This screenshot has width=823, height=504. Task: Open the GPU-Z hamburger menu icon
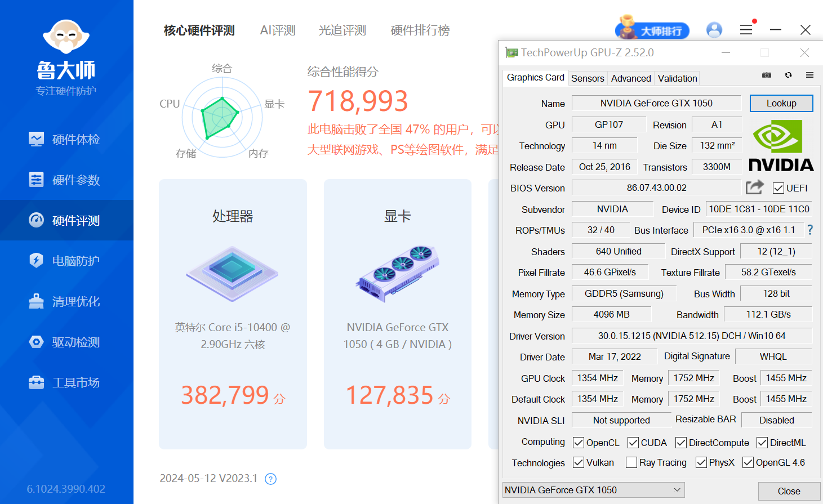809,75
